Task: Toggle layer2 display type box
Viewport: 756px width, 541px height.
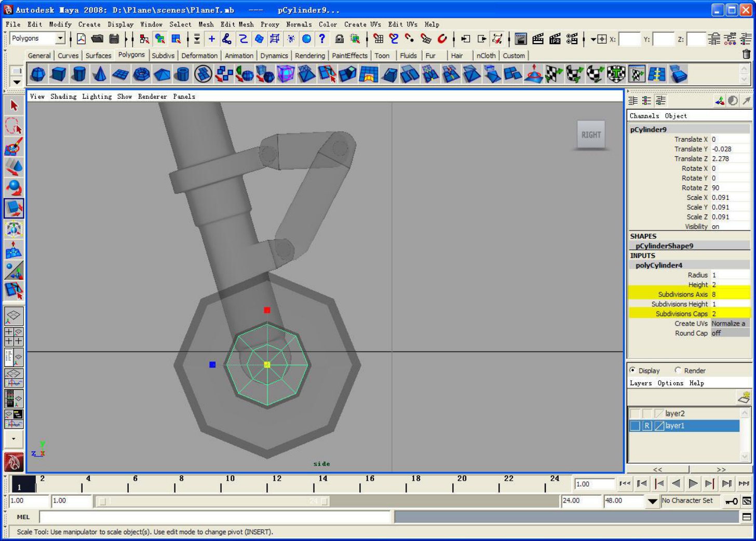Action: point(647,414)
